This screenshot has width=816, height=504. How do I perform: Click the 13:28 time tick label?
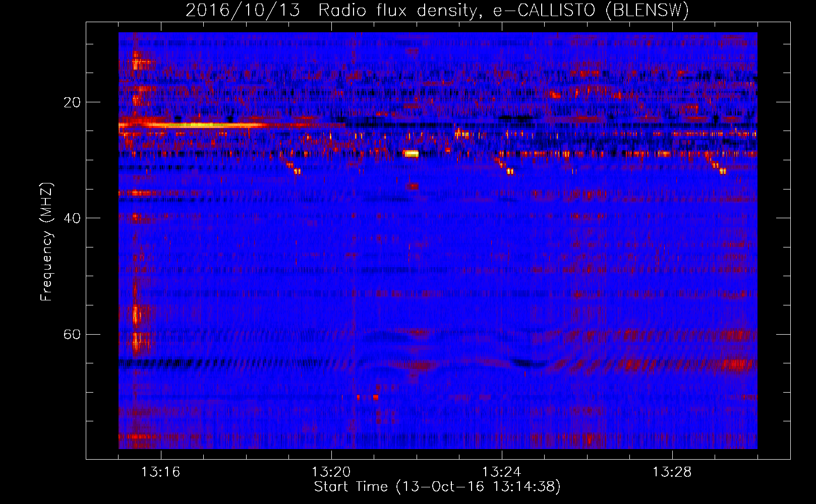tap(672, 472)
